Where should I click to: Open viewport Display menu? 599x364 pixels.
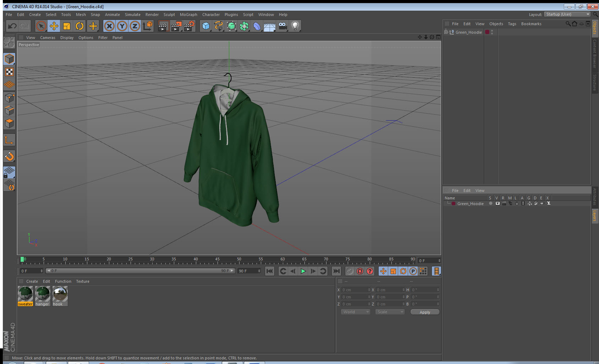pos(67,38)
